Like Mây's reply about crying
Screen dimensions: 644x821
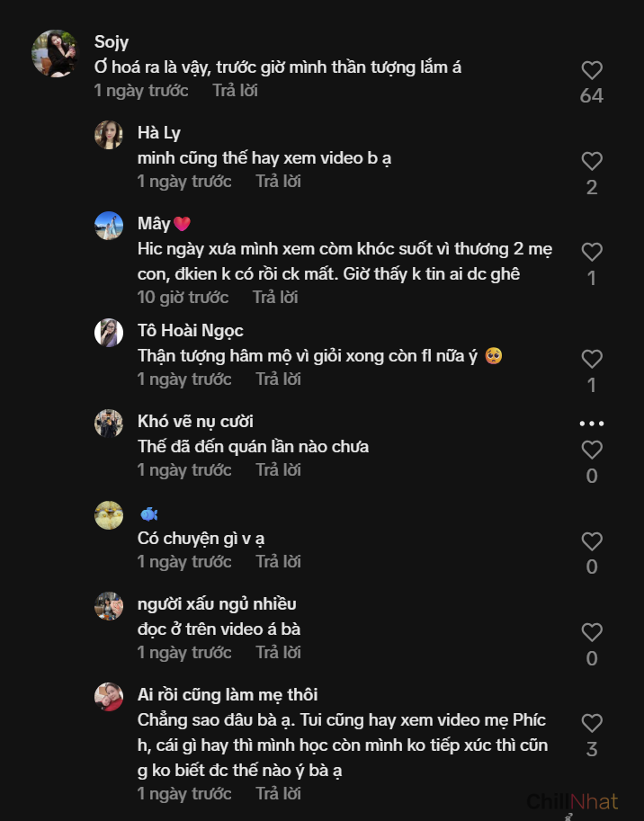point(591,253)
